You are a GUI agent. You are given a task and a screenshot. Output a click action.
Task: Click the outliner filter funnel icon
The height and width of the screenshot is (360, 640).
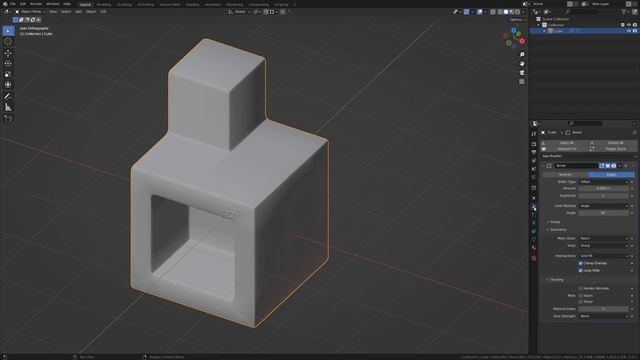[624, 12]
